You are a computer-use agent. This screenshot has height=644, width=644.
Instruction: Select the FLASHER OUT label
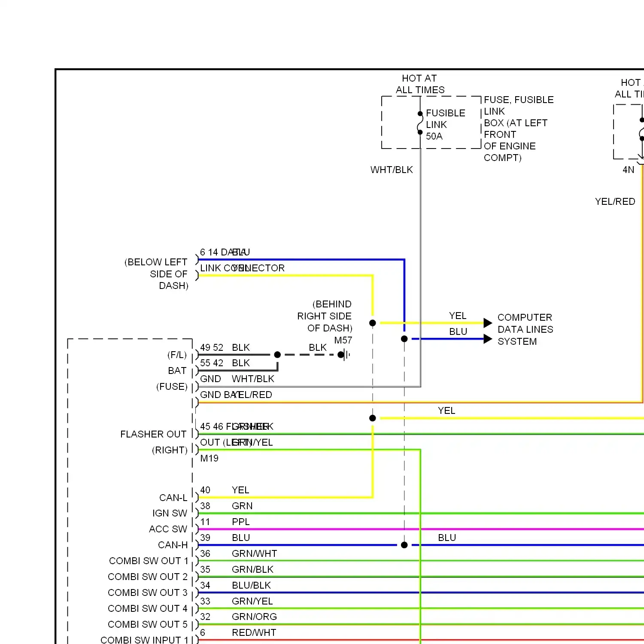coord(153,434)
